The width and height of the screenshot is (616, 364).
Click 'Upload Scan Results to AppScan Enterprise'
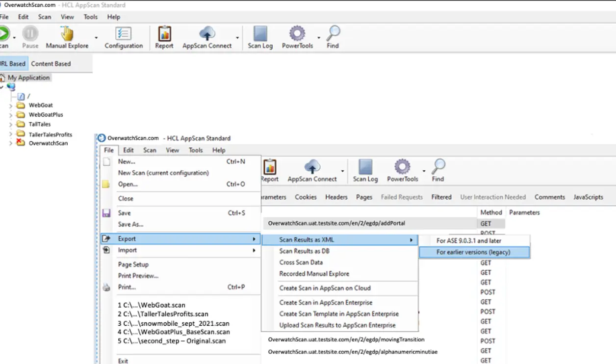pyautogui.click(x=337, y=325)
